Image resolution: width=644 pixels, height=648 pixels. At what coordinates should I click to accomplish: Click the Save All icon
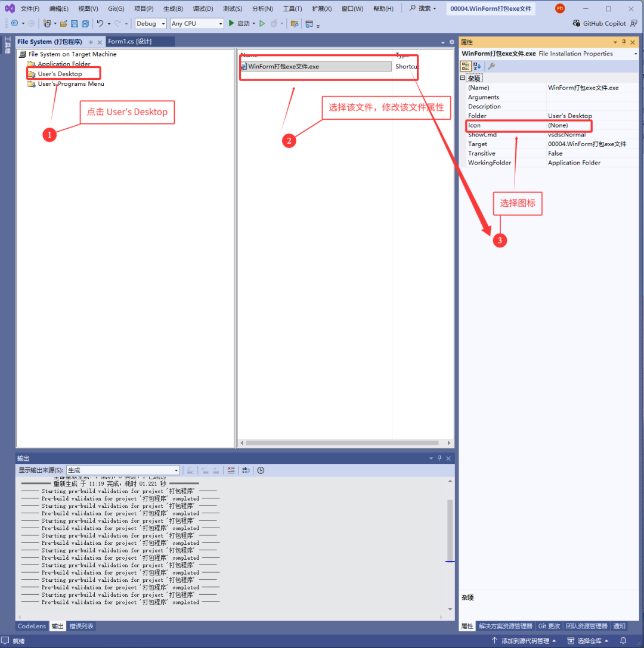click(x=85, y=24)
